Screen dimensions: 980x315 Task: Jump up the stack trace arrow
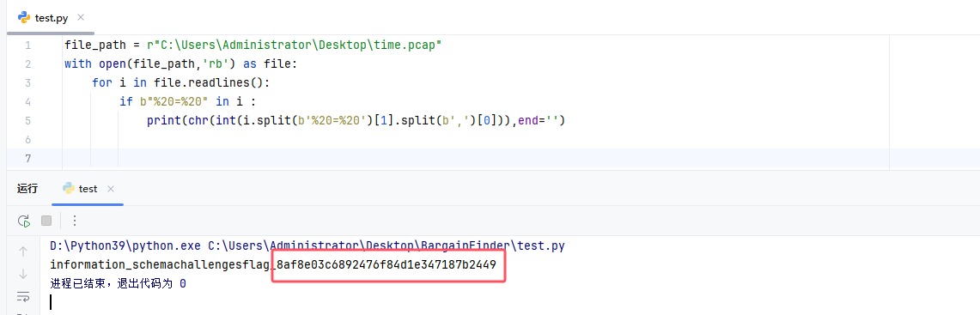click(23, 251)
